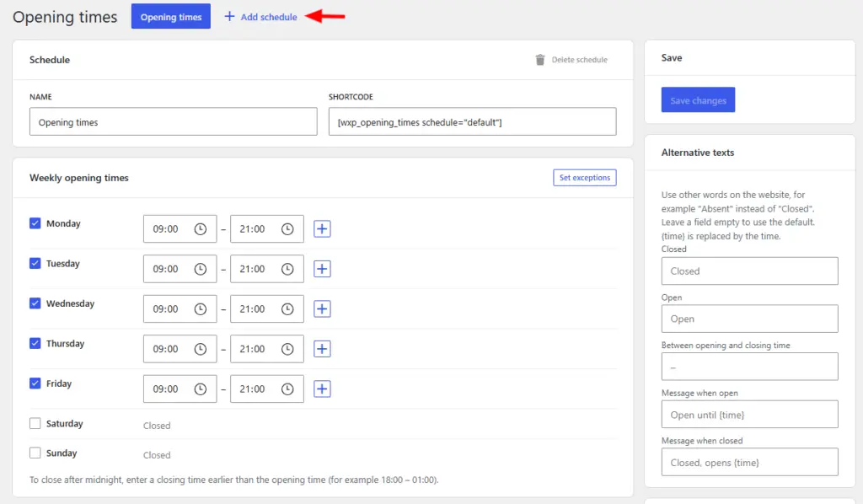Uncheck the Monday checkbox
The image size is (863, 504).
[x=35, y=223]
